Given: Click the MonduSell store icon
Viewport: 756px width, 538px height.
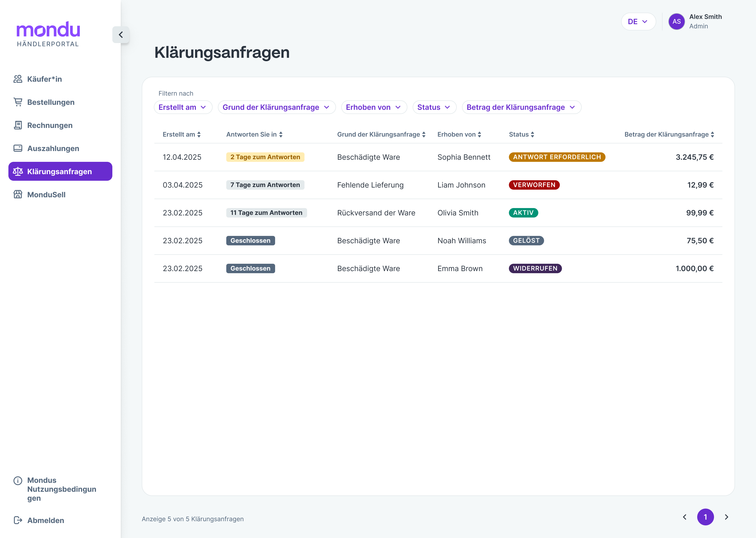Looking at the screenshot, I should [18, 194].
